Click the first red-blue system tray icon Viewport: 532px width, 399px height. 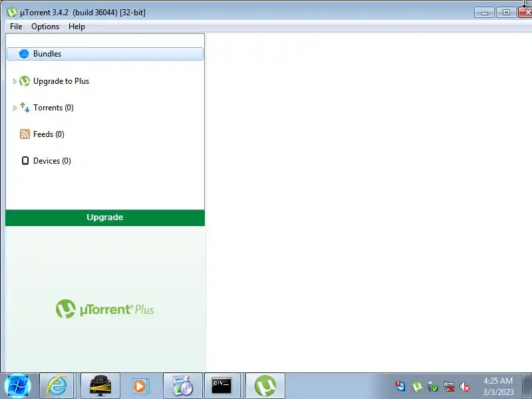[400, 386]
